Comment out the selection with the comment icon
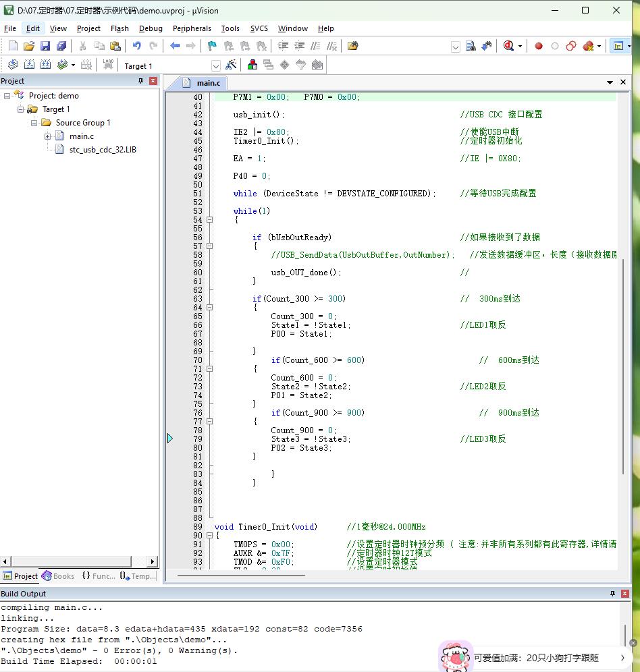Image resolution: width=640 pixels, height=672 pixels. coord(315,46)
